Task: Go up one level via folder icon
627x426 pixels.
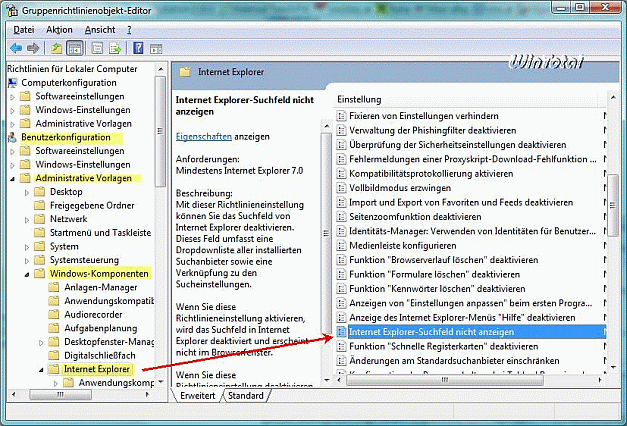Action: 56,48
